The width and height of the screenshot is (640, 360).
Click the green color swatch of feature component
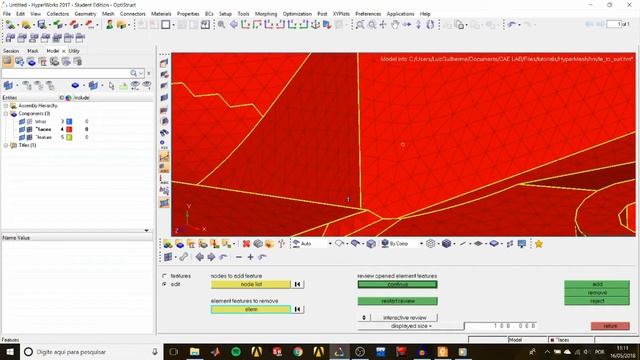pyautogui.click(x=69, y=137)
